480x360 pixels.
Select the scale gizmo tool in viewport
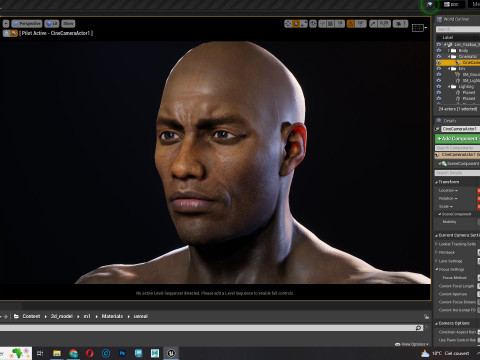coord(304,24)
